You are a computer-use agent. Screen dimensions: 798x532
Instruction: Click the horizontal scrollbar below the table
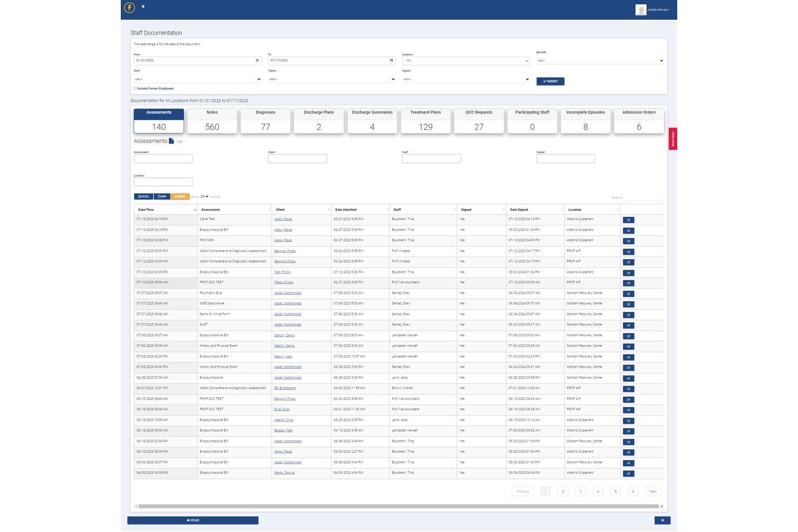tap(398, 507)
